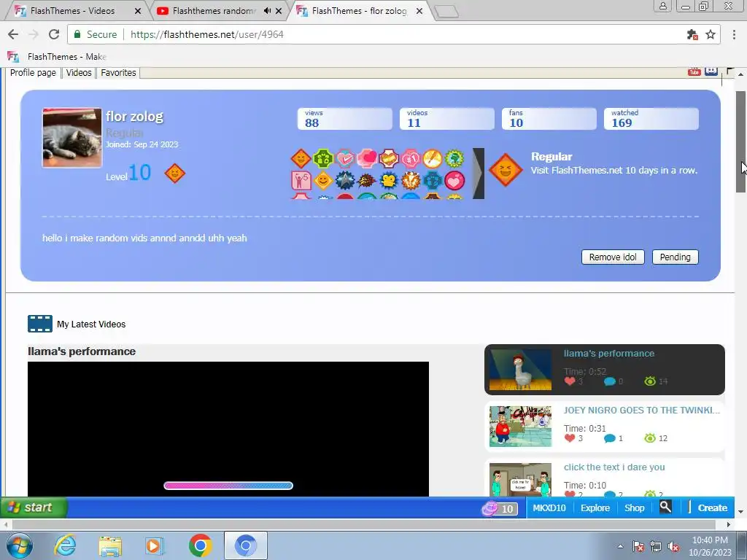Click the heart likes icon for llama's performance

click(x=570, y=381)
